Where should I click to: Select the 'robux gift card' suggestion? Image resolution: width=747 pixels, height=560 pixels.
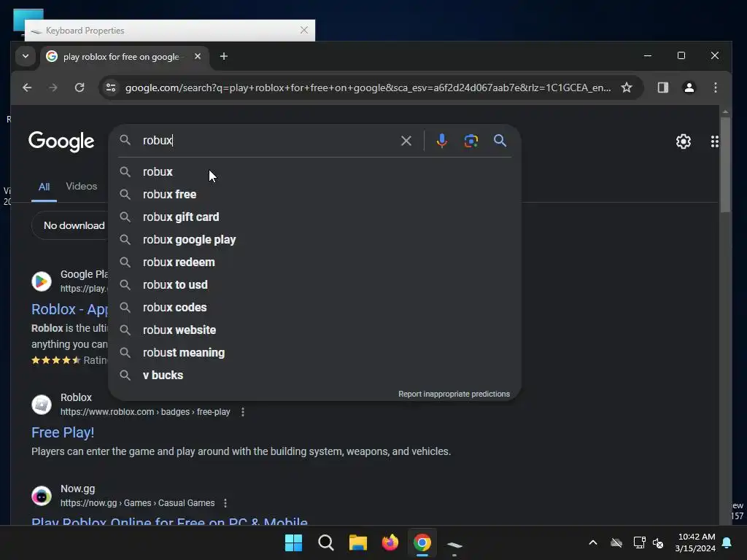click(x=314, y=217)
